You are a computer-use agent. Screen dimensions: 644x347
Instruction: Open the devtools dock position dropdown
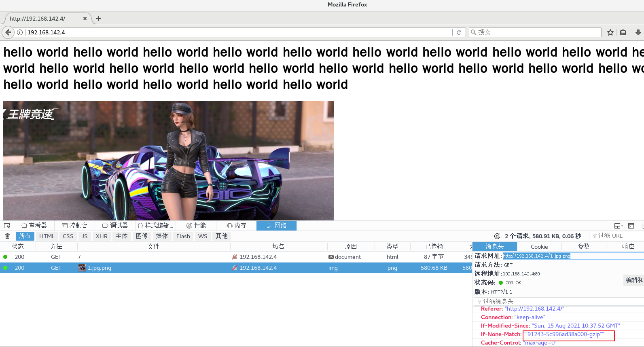point(619,226)
